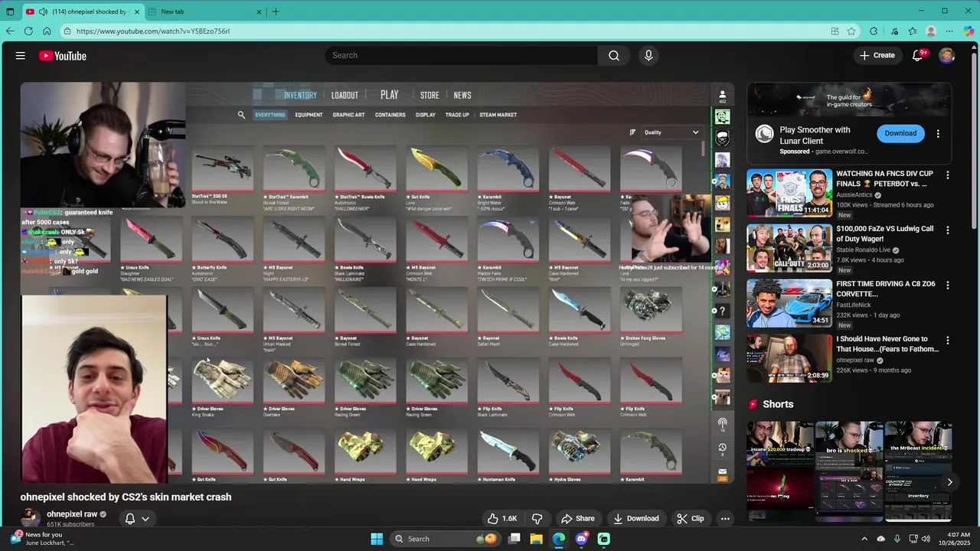The width and height of the screenshot is (980, 551).
Task: Dislike the ohnepixel video
Action: (x=537, y=518)
